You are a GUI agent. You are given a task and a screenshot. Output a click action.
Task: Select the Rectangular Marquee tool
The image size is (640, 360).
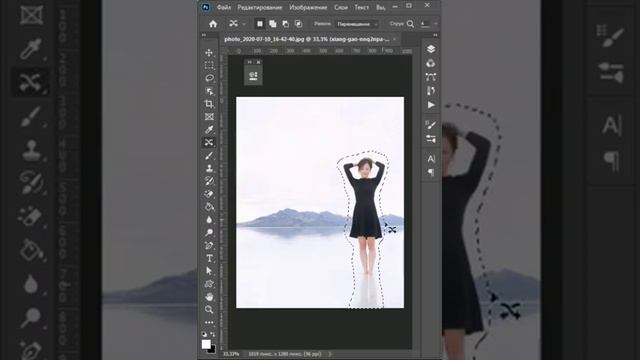click(x=209, y=65)
